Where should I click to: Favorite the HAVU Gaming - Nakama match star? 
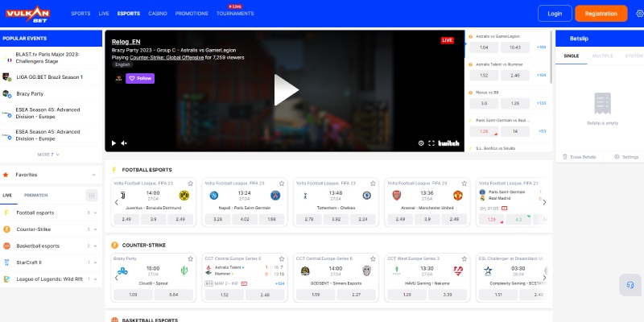pyautogui.click(x=464, y=258)
